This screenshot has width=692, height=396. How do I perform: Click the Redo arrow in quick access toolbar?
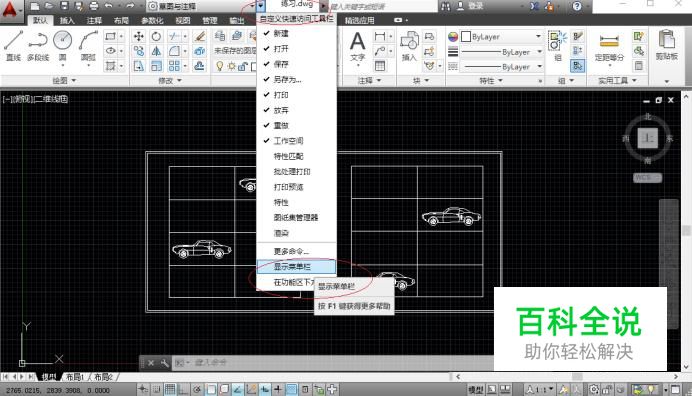(130, 6)
